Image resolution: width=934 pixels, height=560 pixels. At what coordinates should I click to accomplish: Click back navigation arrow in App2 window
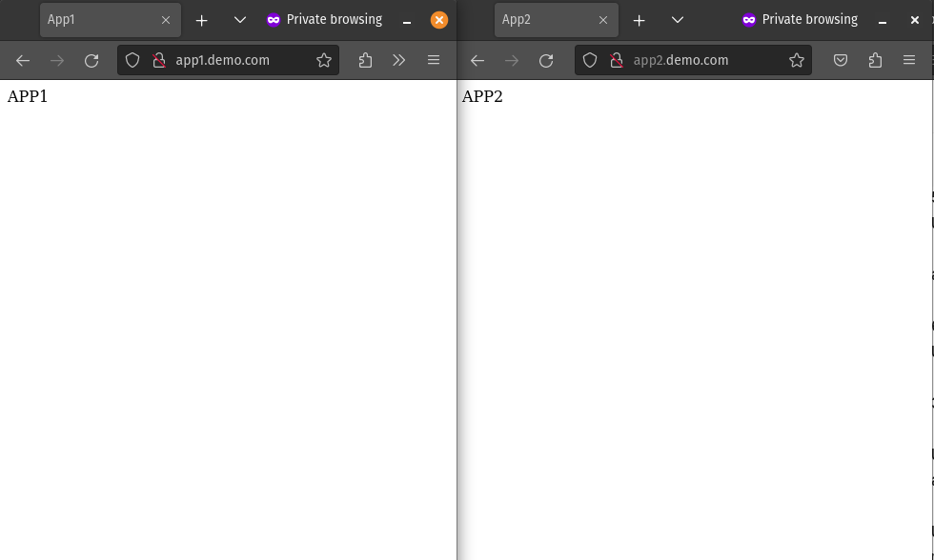477,60
